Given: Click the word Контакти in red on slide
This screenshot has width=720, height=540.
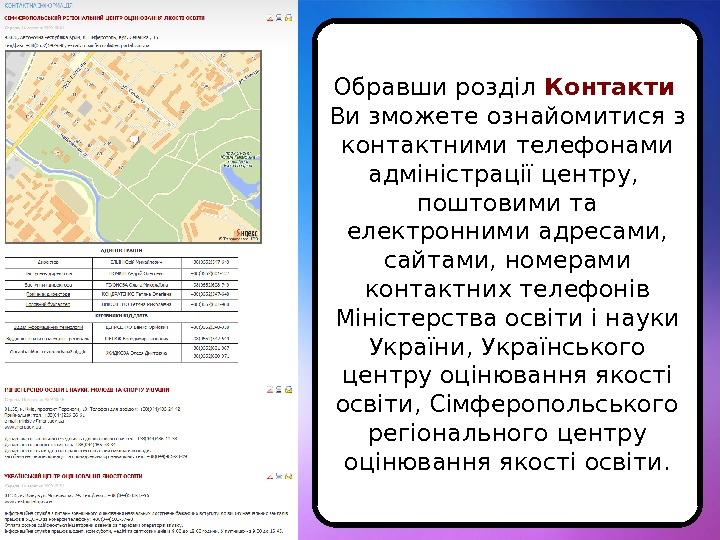Looking at the screenshot, I should coord(609,87).
